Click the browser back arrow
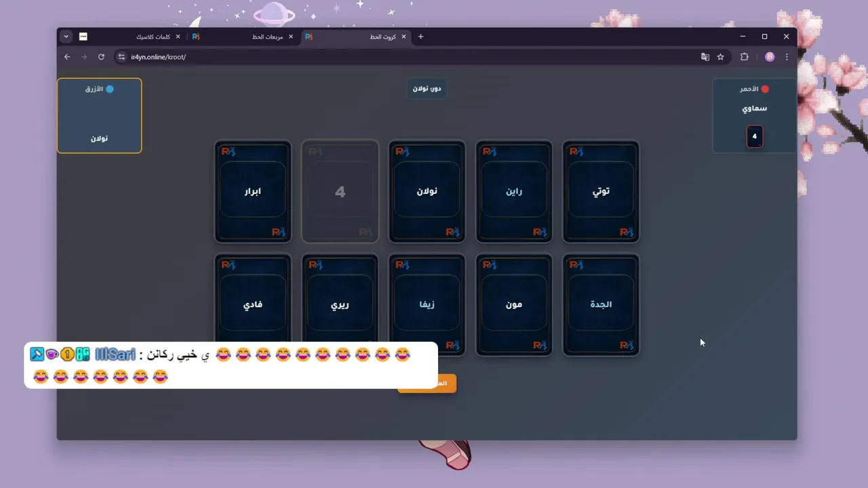The height and width of the screenshot is (488, 868). pos(67,57)
